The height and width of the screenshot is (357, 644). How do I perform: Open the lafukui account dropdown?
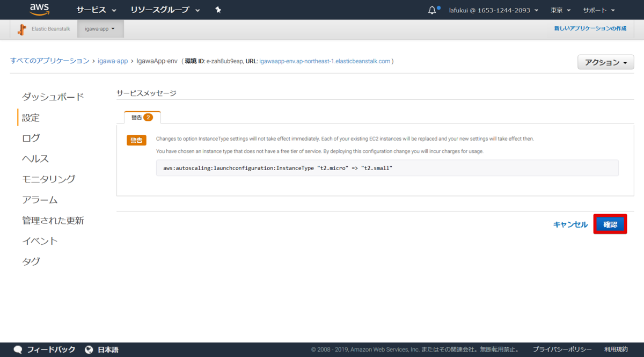coord(494,10)
